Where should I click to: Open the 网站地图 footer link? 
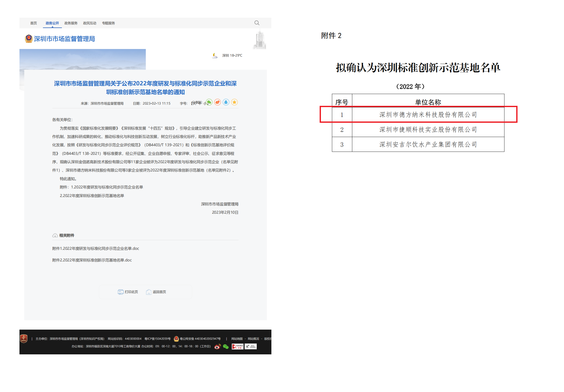(x=237, y=339)
